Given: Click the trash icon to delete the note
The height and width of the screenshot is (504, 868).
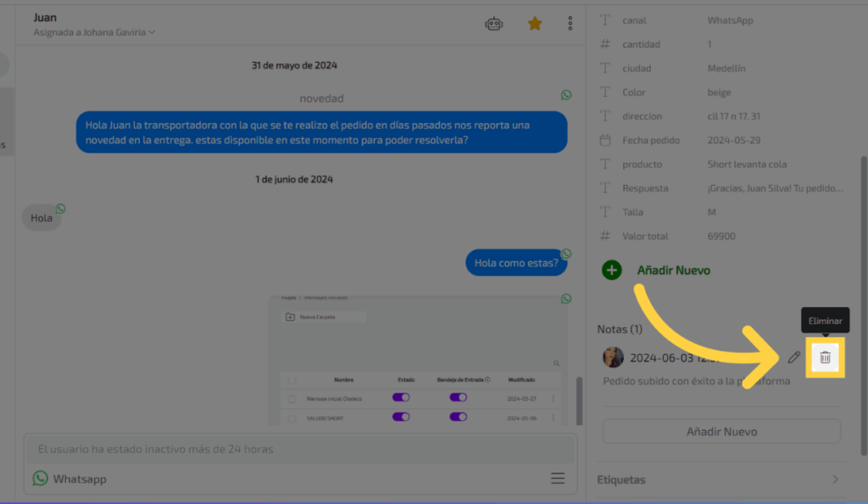Looking at the screenshot, I should coord(825,357).
